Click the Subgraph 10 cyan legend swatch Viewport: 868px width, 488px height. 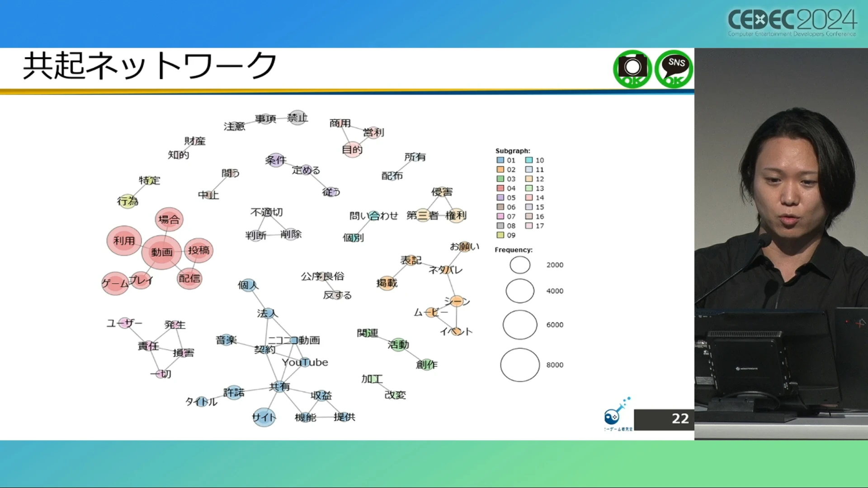[528, 160]
